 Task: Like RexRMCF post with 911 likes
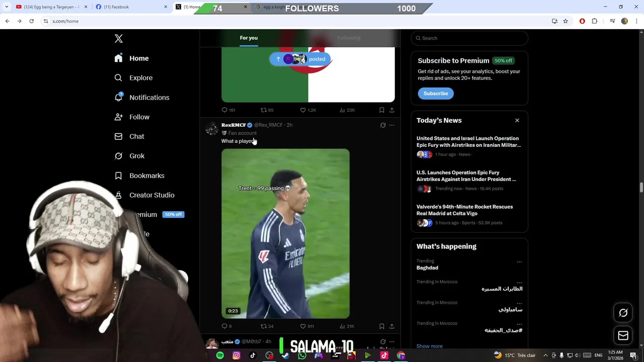307,326
